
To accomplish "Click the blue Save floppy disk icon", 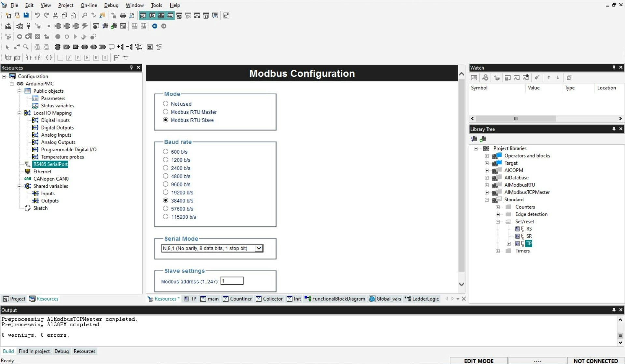I will tap(26, 15).
